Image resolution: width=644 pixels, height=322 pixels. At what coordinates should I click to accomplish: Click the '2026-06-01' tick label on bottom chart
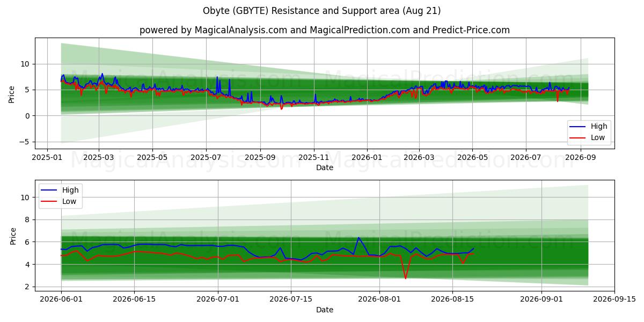tap(61, 300)
